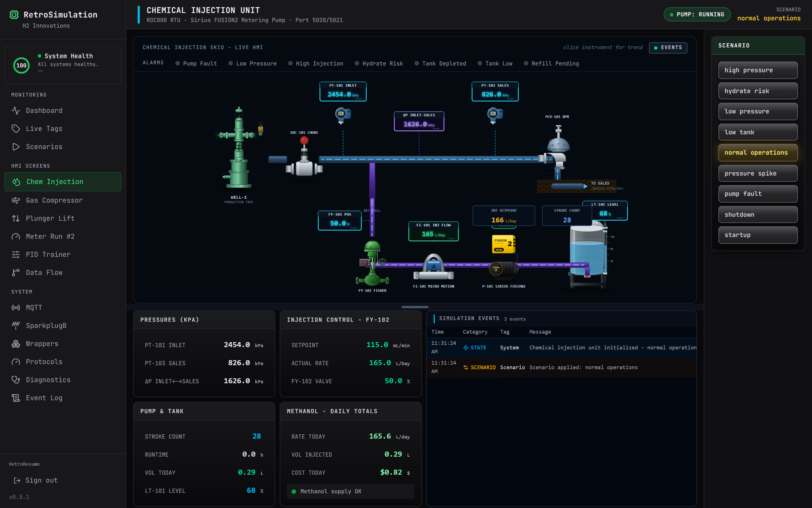
Task: Apply the hydrate risk scenario
Action: 758,91
